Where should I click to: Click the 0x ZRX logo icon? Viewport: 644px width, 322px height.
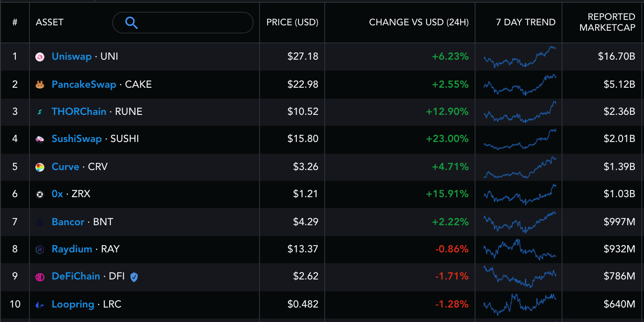click(40, 194)
